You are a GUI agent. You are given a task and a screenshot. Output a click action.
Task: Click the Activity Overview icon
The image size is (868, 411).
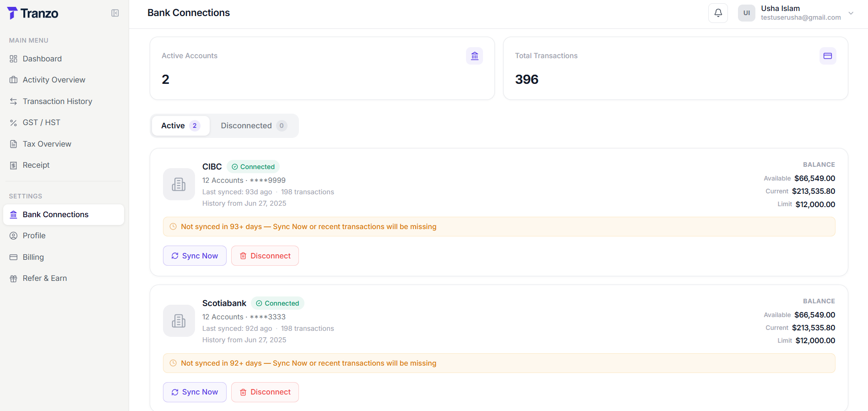pos(13,80)
